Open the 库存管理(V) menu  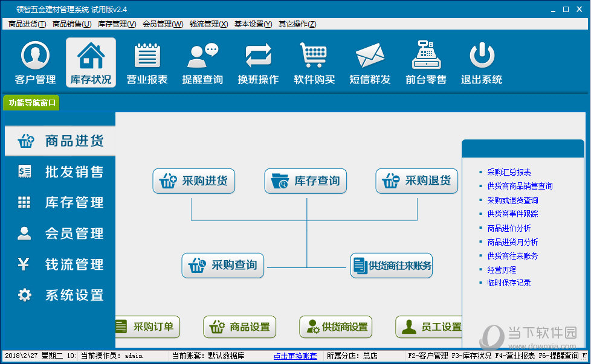point(117,24)
